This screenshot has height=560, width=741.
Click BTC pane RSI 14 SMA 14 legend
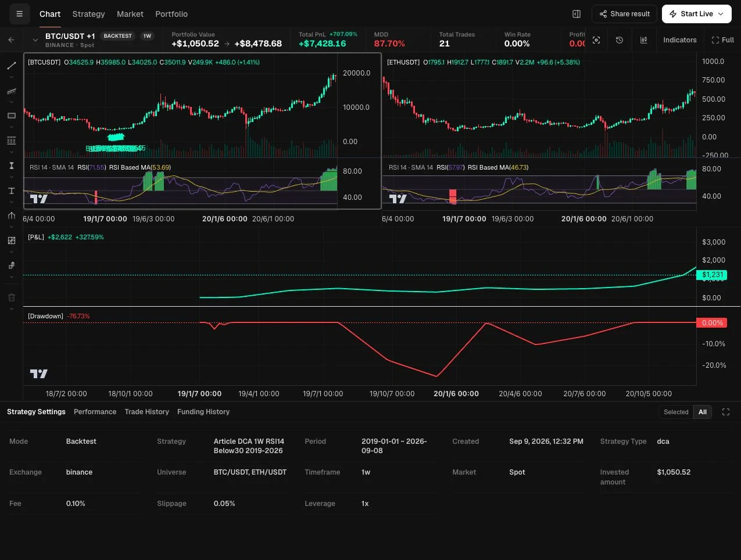click(52, 167)
